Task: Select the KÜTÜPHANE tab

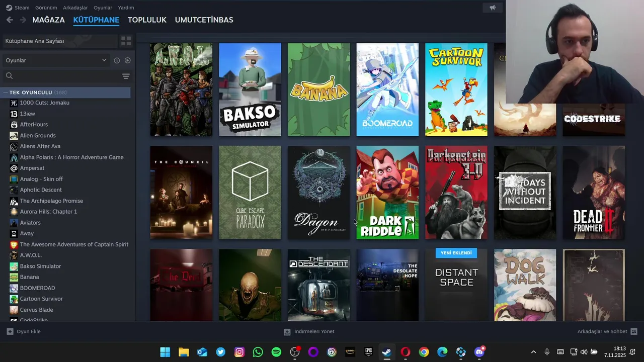Action: 96,20
